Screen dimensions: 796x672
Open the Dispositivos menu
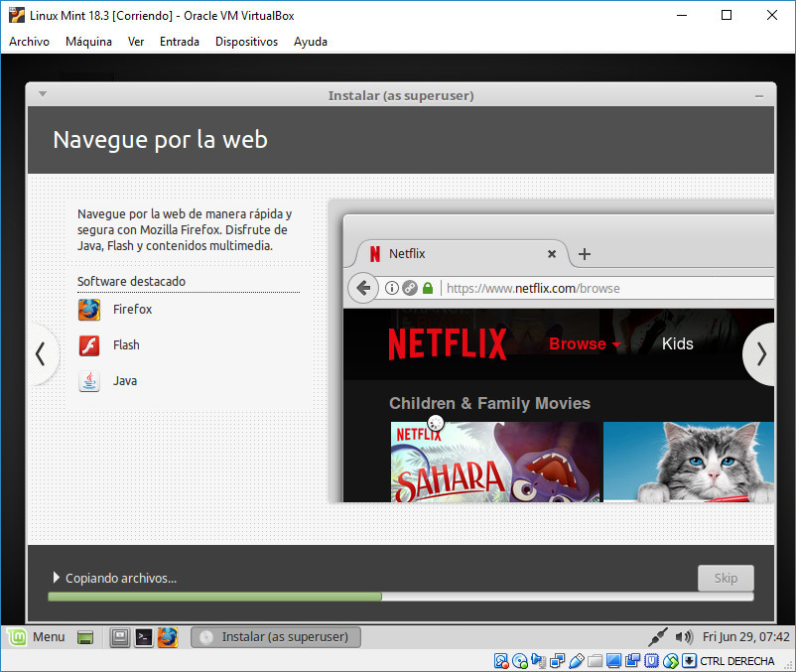[246, 42]
